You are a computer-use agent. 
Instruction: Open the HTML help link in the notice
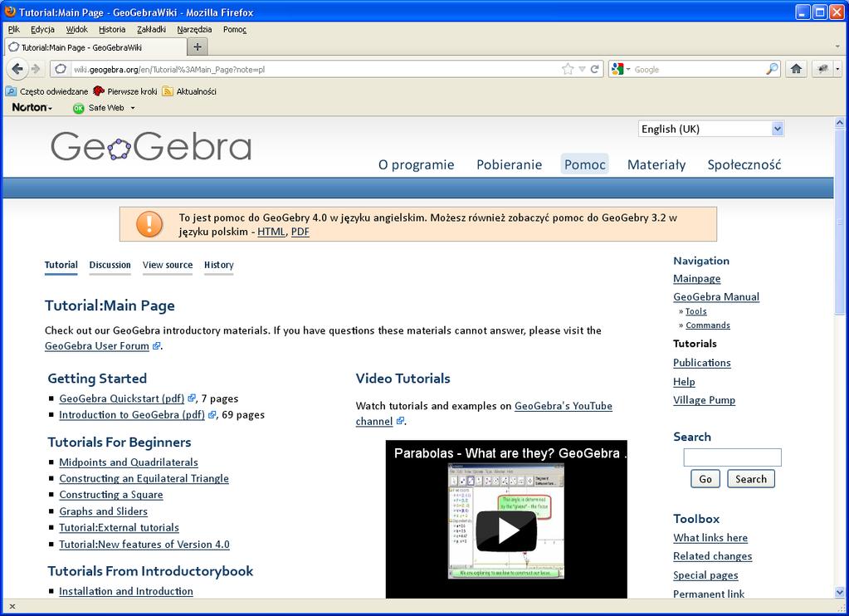[x=271, y=232]
